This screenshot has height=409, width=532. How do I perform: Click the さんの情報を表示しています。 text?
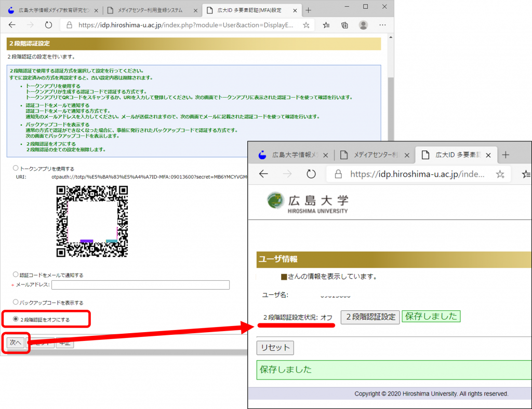coord(332,277)
